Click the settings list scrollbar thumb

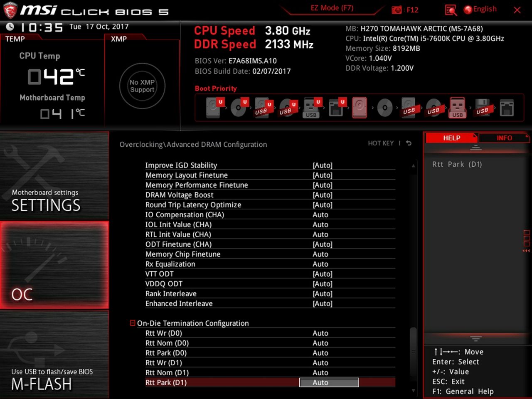413,352
